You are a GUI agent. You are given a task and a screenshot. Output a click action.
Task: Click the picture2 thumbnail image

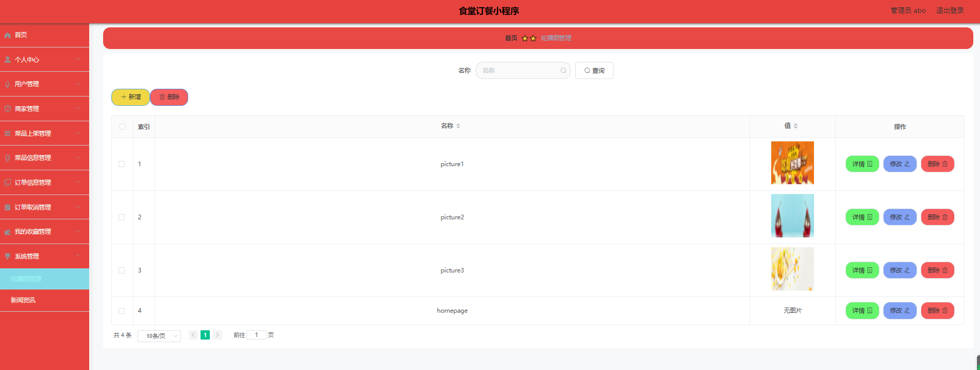[792, 216]
